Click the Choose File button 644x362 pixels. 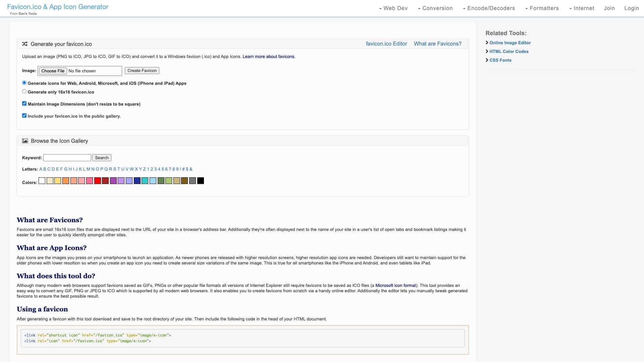click(53, 71)
